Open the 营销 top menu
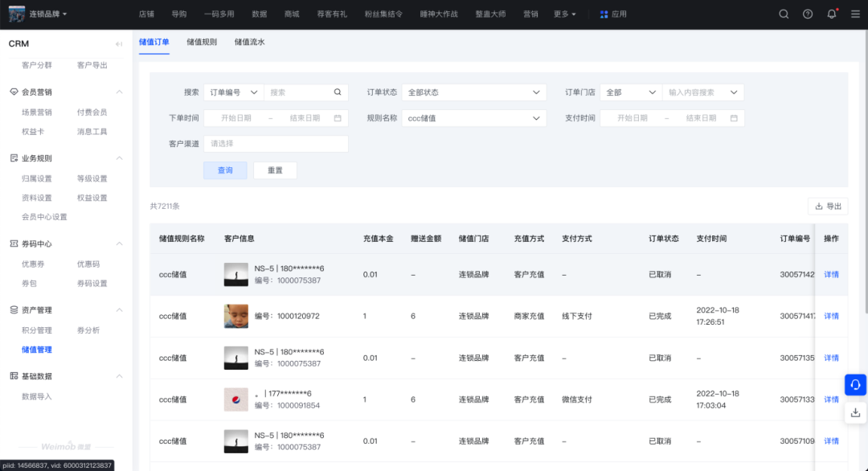The width and height of the screenshot is (868, 471). click(530, 14)
